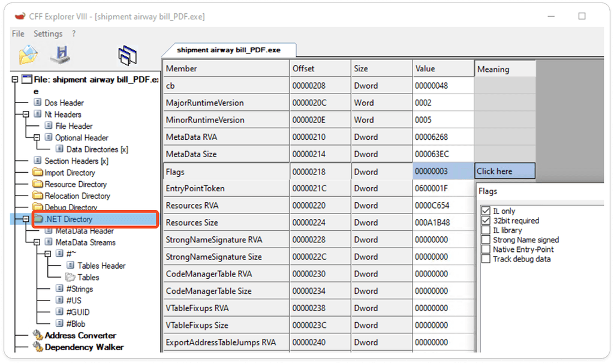This screenshot has height=364, width=614.
Task: Click the Tables Header page icon
Action: 71,265
